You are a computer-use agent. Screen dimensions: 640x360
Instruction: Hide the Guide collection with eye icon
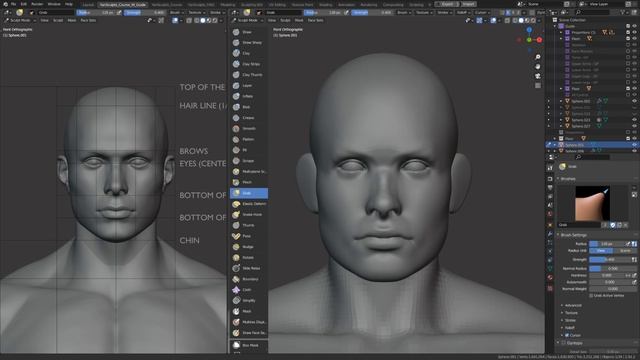point(634,26)
